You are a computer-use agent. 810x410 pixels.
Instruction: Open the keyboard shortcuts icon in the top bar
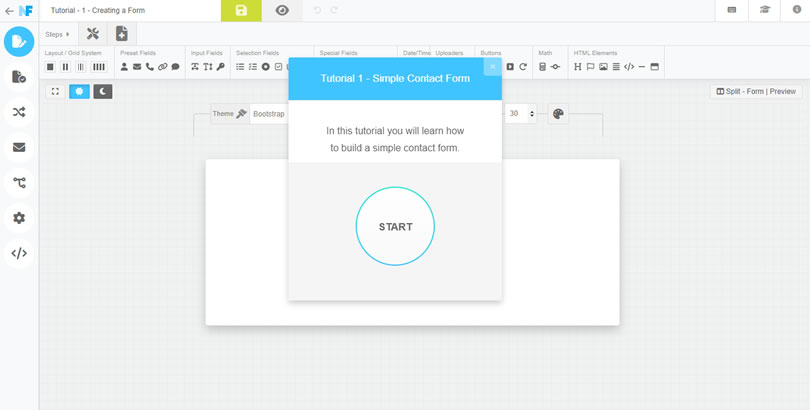click(x=731, y=10)
